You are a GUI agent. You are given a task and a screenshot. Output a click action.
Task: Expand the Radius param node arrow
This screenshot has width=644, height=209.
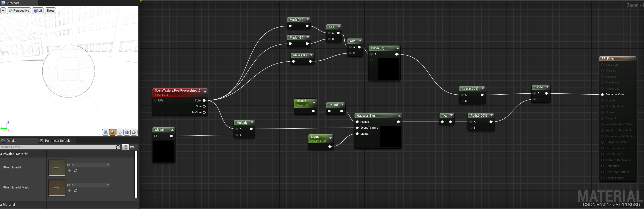click(x=314, y=103)
